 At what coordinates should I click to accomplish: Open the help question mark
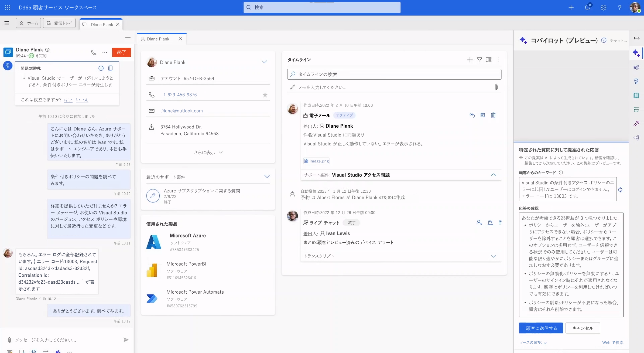pyautogui.click(x=619, y=8)
